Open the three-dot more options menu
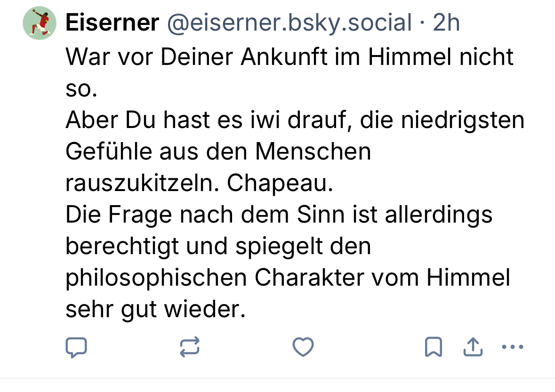 coord(513,348)
